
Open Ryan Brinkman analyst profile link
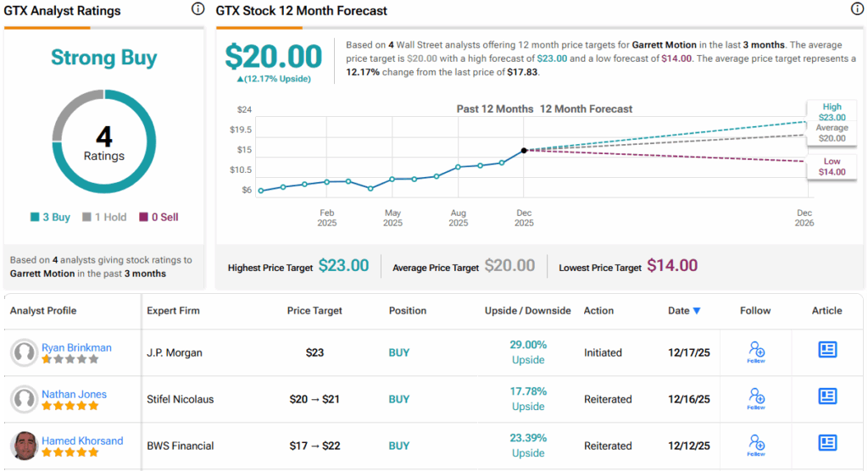pos(76,347)
